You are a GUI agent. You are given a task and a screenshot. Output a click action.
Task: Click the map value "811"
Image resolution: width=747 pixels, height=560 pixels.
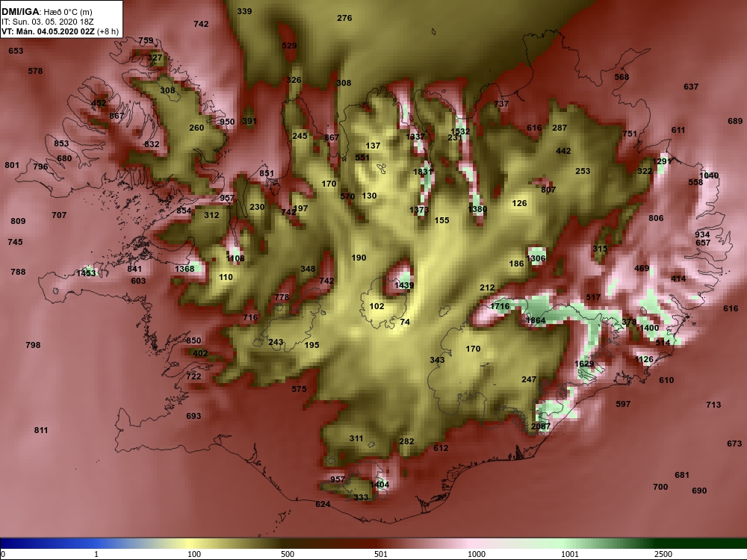(x=41, y=431)
